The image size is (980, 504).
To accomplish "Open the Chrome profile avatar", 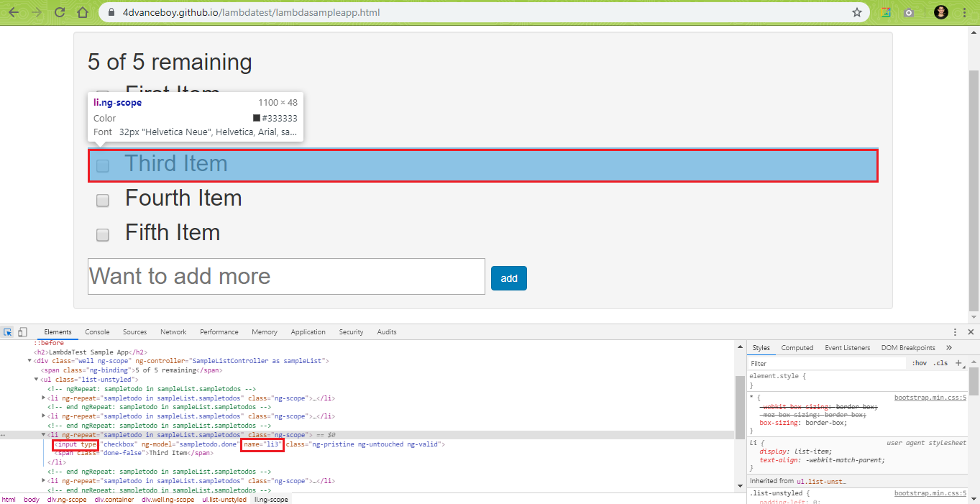I will [941, 12].
